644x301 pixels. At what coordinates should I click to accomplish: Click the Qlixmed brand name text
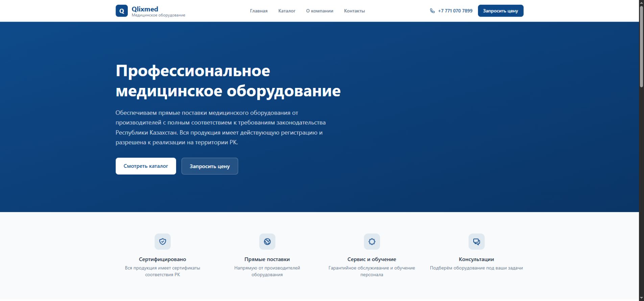click(145, 9)
